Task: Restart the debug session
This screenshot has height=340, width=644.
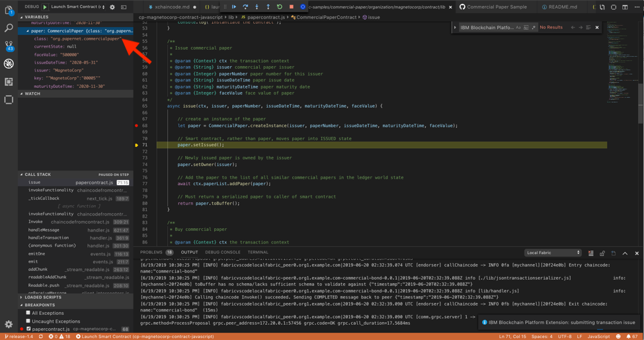Action: (280, 7)
